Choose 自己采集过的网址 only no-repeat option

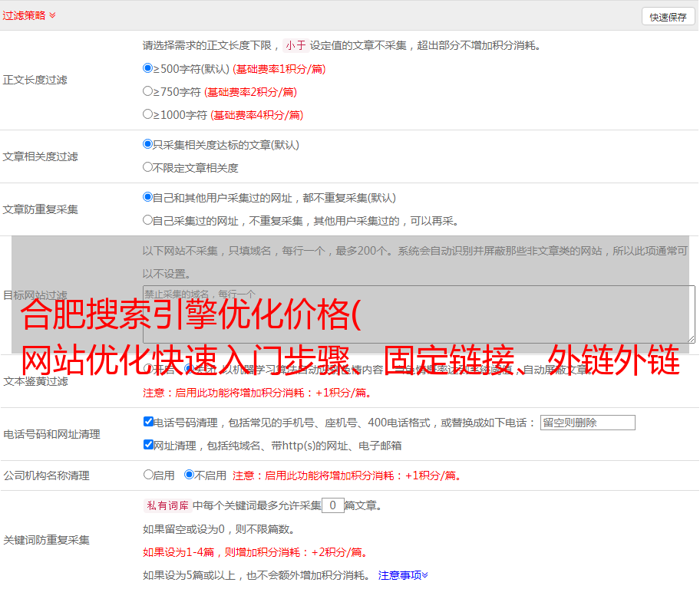pyautogui.click(x=148, y=220)
